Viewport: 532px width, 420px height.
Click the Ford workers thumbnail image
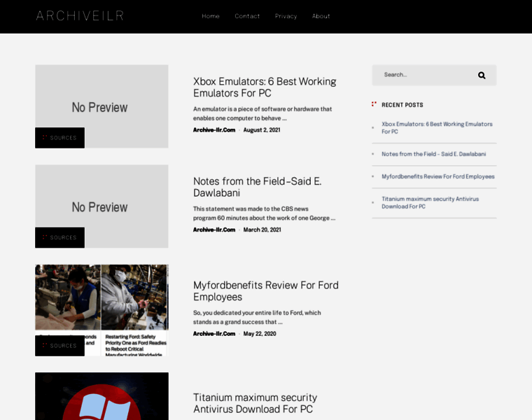(101, 310)
